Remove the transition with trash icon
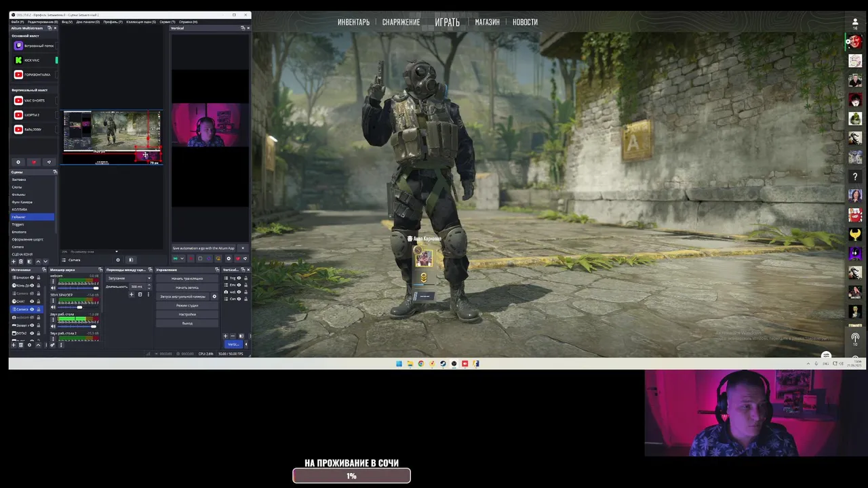The width and height of the screenshot is (868, 488). tap(140, 294)
